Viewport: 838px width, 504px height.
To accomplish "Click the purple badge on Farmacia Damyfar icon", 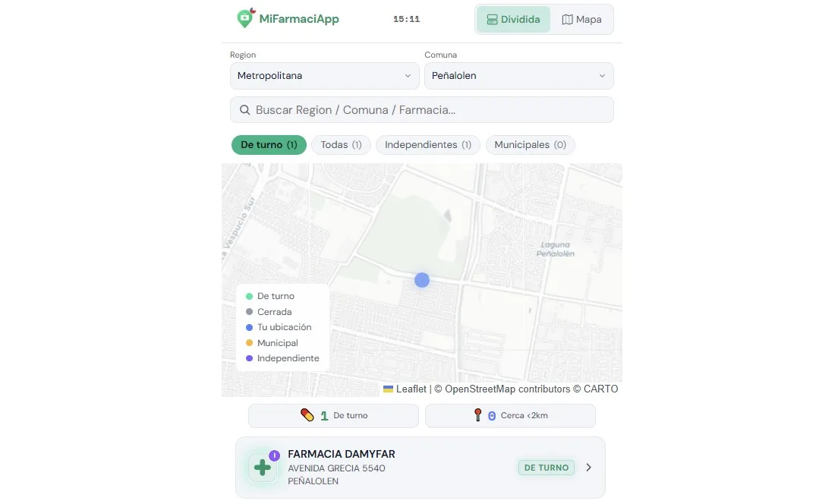I will [275, 455].
